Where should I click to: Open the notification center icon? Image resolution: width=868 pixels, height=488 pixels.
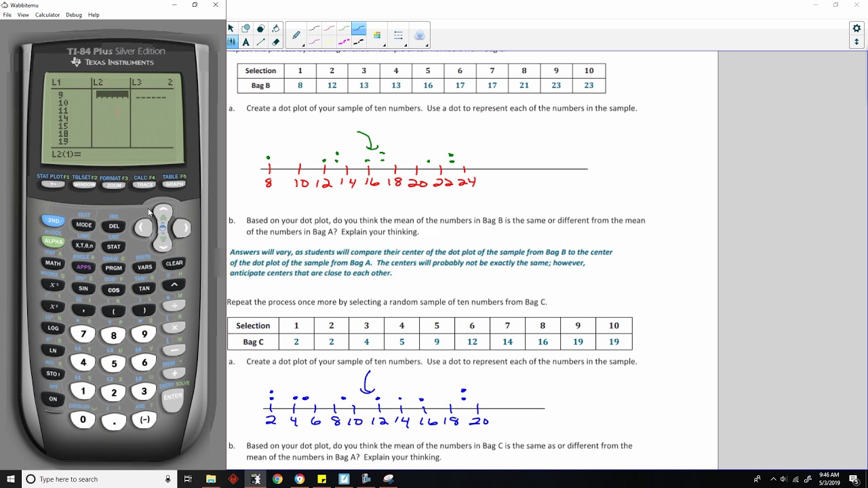click(x=854, y=479)
